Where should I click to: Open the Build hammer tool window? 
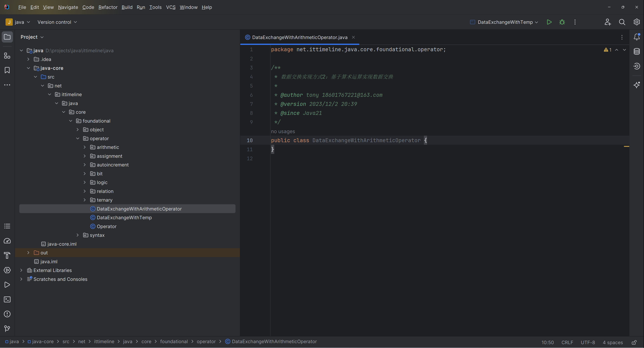pos(7,255)
